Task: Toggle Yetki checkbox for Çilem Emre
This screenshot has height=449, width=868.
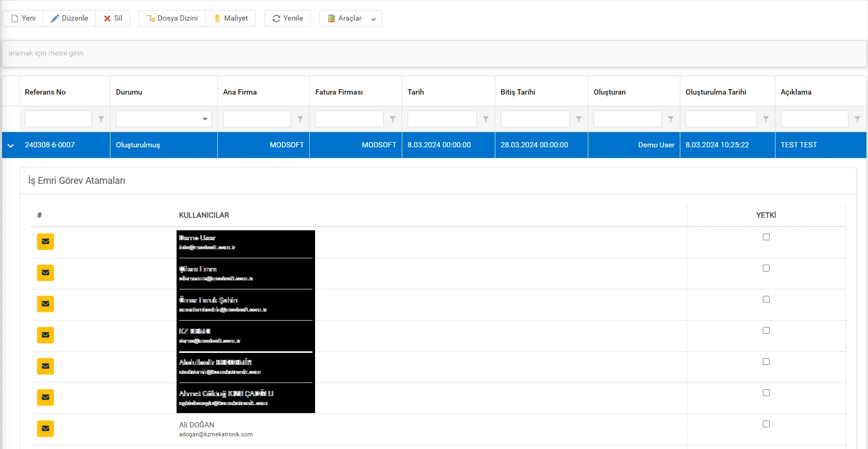Action: pyautogui.click(x=766, y=268)
